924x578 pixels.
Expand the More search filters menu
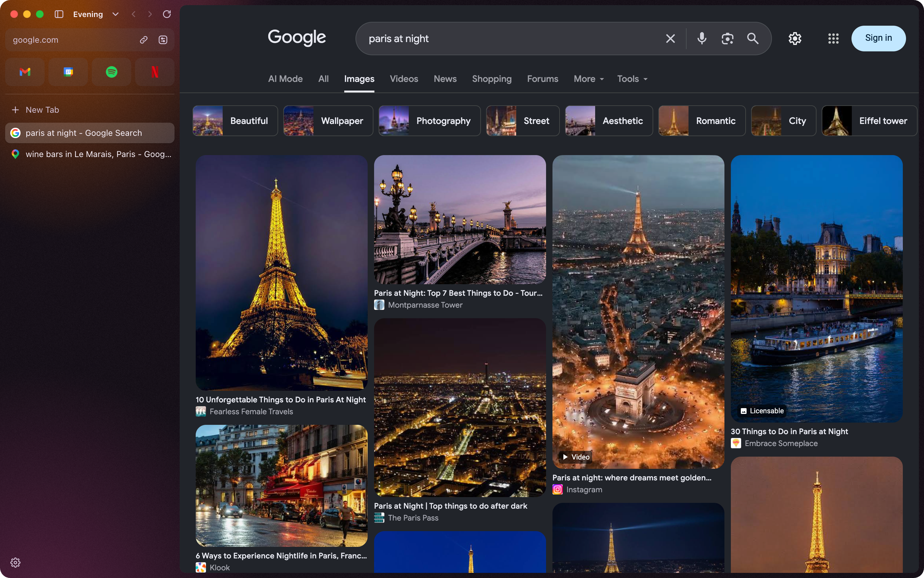tap(589, 79)
